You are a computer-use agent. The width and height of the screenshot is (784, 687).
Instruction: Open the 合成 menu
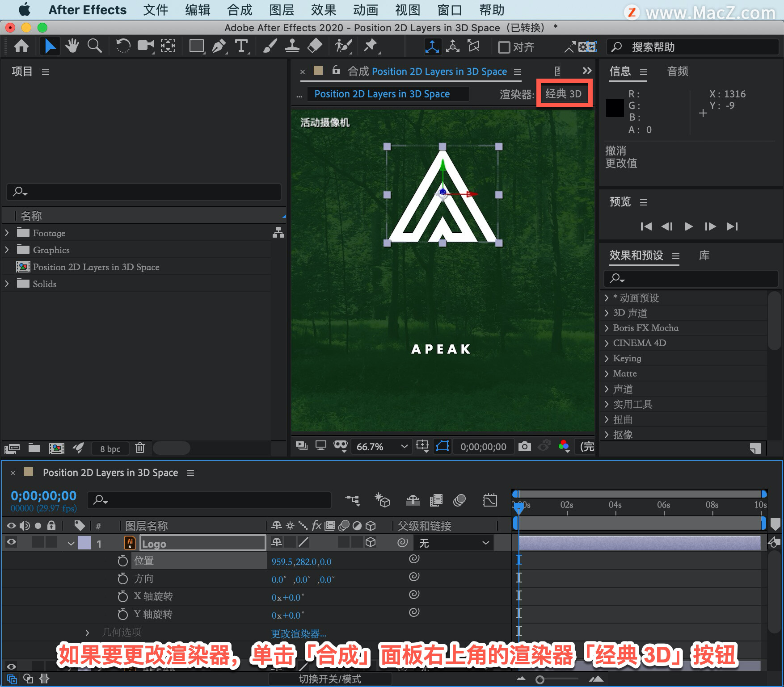point(240,10)
